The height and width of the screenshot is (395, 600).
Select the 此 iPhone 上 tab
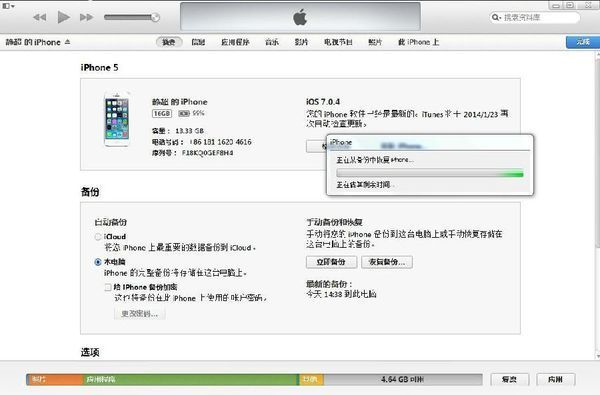pos(418,42)
